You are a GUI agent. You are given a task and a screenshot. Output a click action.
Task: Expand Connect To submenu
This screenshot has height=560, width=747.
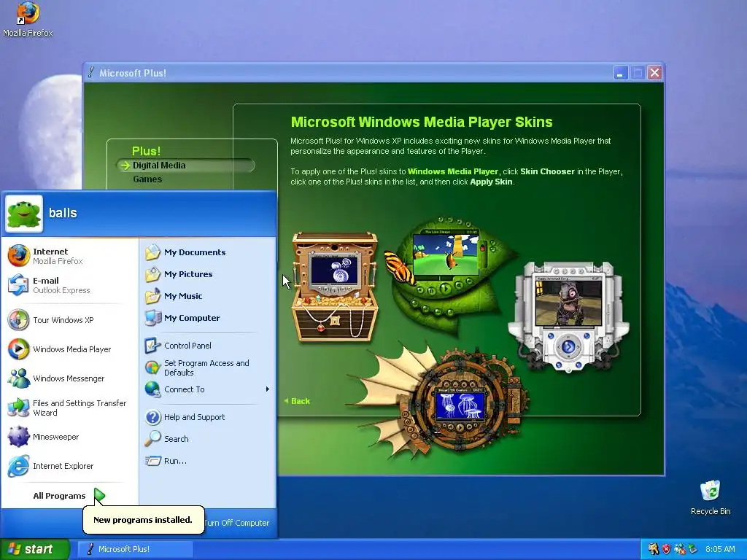(x=207, y=389)
